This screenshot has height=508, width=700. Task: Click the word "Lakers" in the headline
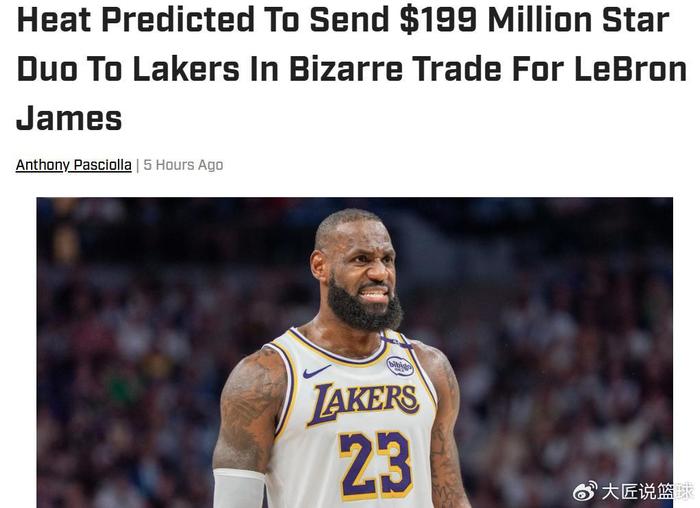186,69
